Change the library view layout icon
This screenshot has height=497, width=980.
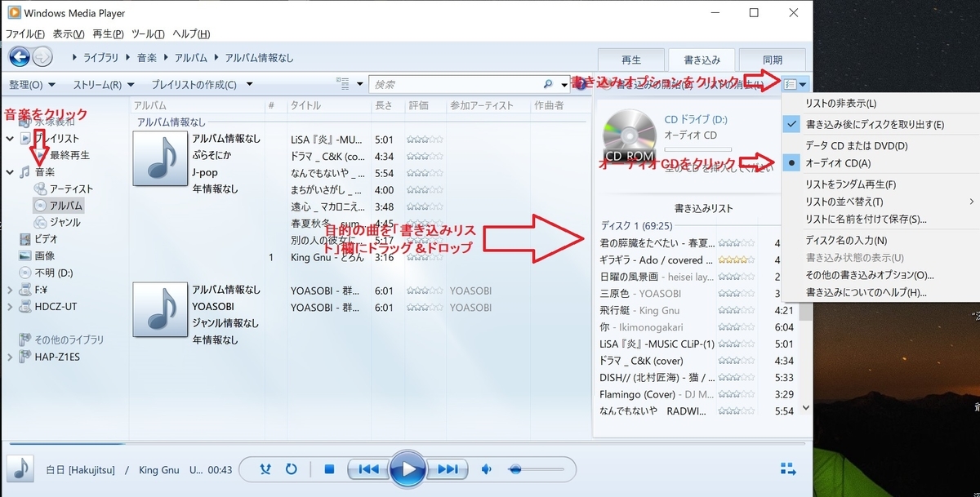[x=344, y=84]
